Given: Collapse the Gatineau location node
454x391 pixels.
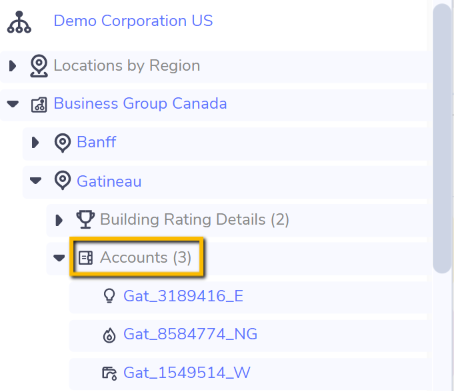Looking at the screenshot, I should coord(35,181).
